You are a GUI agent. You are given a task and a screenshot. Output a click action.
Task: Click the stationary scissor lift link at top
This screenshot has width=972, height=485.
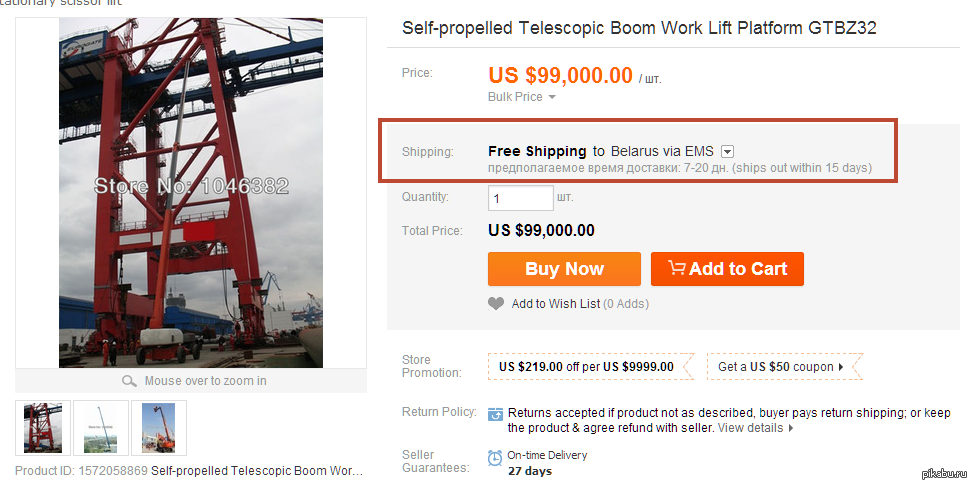click(x=60, y=3)
